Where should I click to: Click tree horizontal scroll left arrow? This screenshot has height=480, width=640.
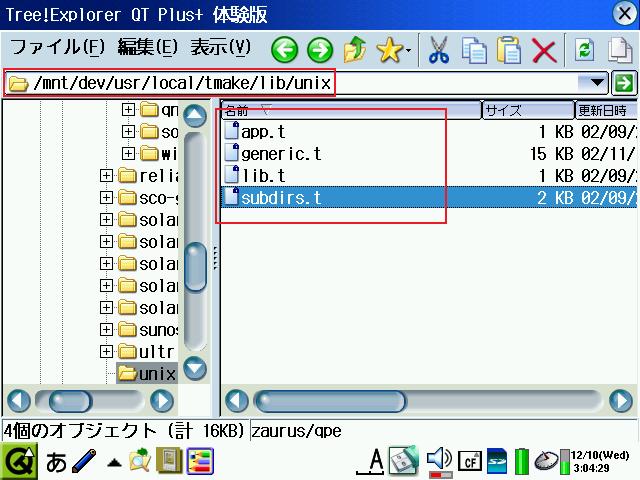tap(19, 401)
